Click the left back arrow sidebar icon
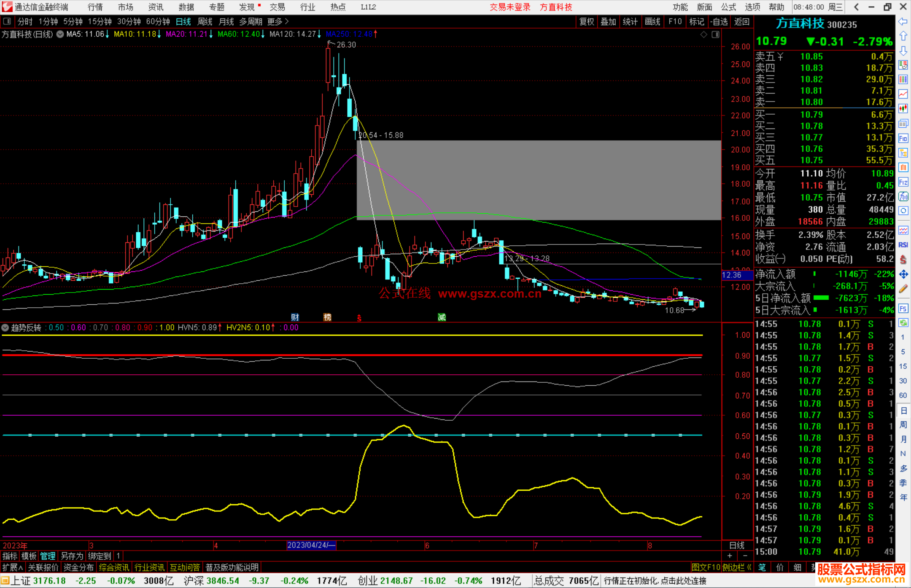This screenshot has height=588, width=911. click(903, 21)
